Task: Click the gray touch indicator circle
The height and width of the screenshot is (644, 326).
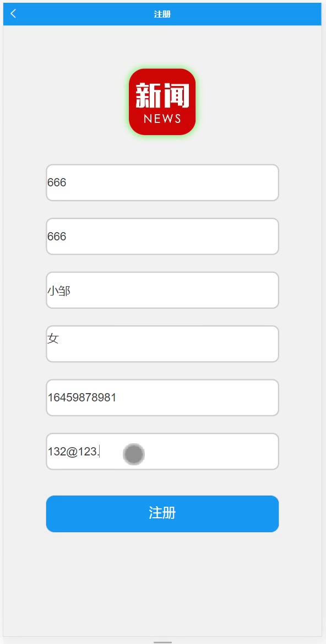Action: click(x=134, y=454)
